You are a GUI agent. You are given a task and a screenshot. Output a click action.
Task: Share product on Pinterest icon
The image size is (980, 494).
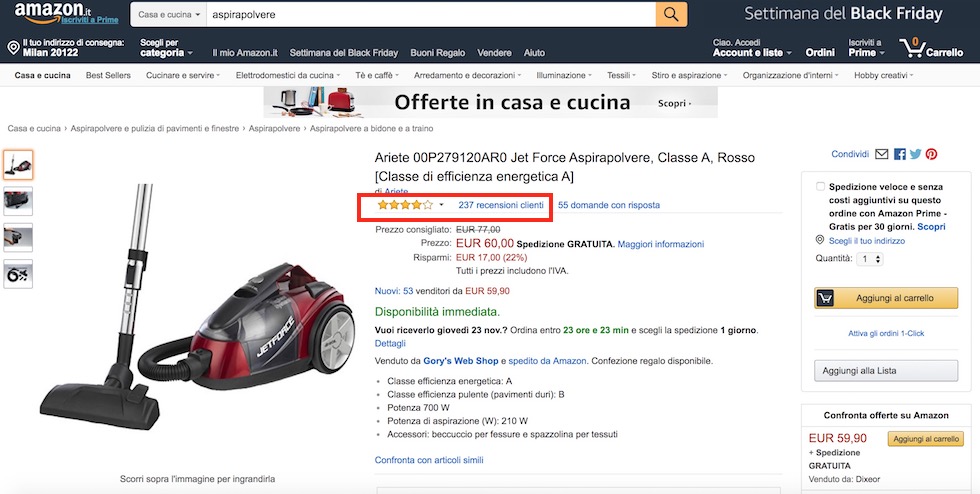(931, 154)
